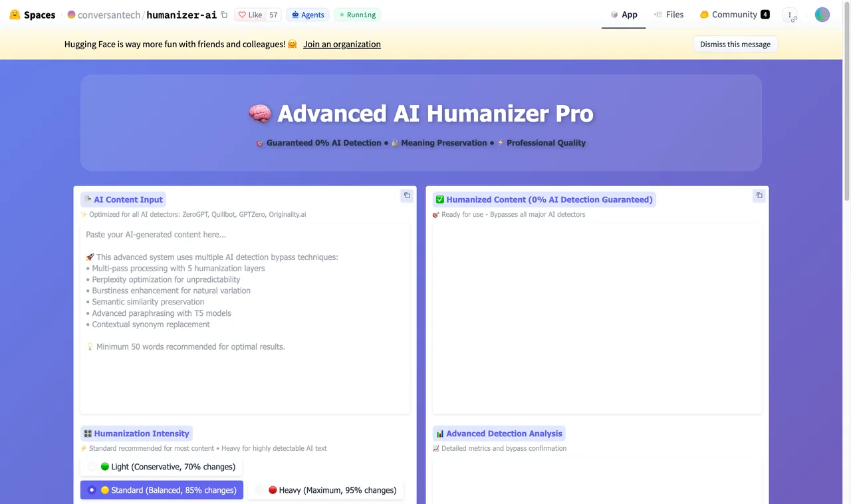Focus the AI-generated content input box

tap(245, 318)
